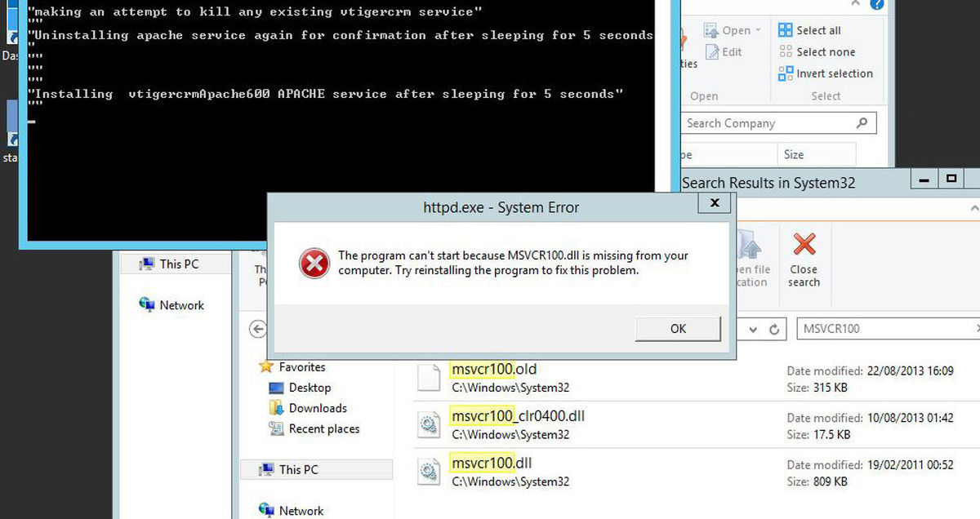Viewport: 980px width, 519px height.
Task: Open the address bar history dropdown arrow
Action: (751, 330)
